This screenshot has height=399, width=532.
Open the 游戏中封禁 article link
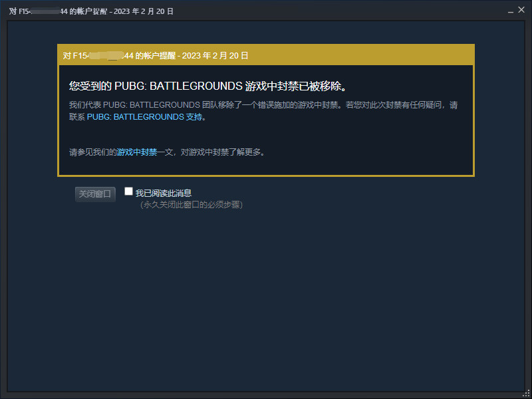pos(137,152)
